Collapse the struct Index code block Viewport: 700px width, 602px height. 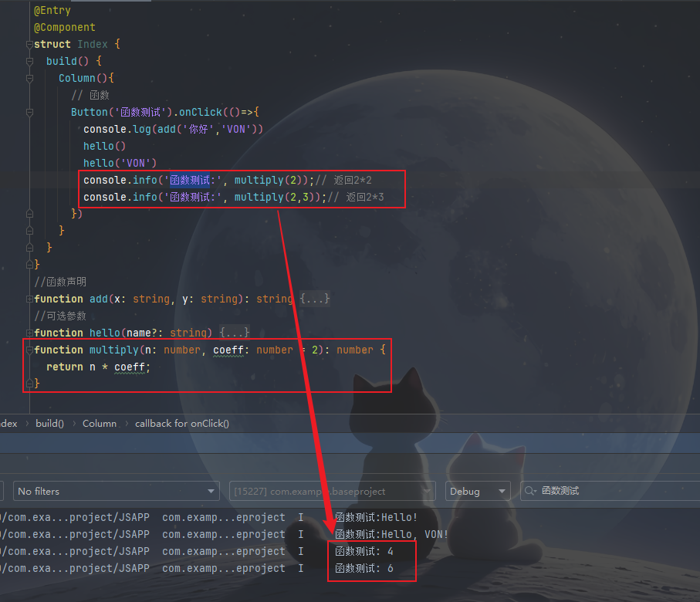pos(29,44)
